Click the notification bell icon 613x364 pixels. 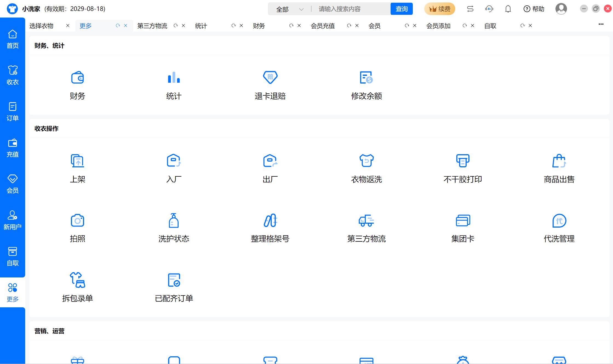coord(508,9)
